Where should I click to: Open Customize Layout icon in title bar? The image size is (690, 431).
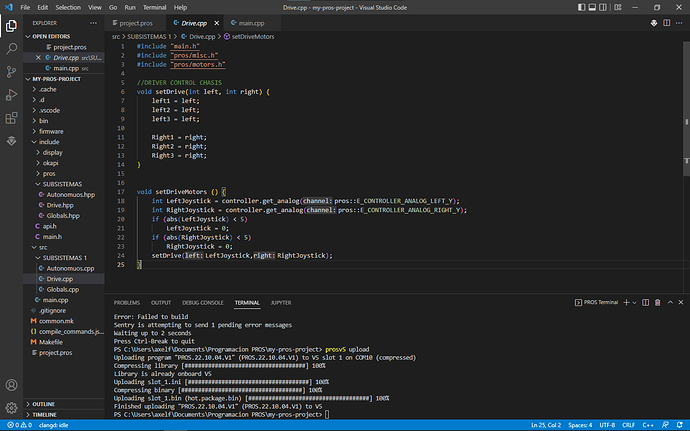[x=618, y=7]
